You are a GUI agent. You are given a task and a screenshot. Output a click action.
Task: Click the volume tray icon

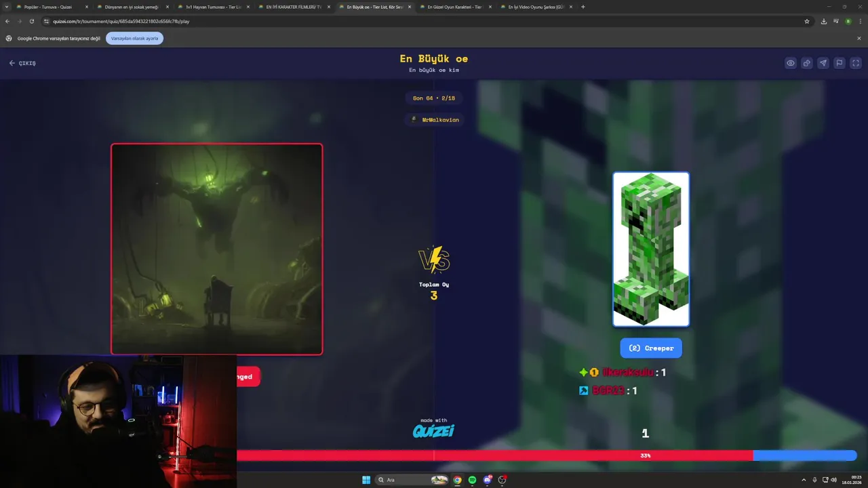coord(833,480)
